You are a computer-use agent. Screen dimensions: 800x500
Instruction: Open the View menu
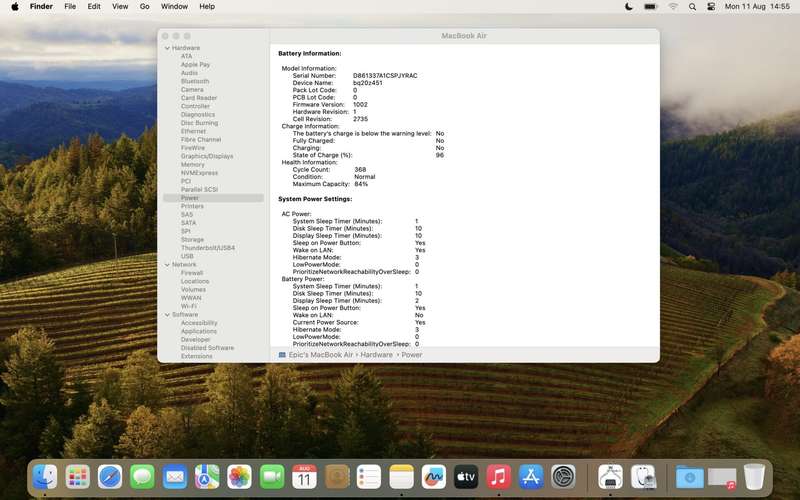(x=120, y=7)
